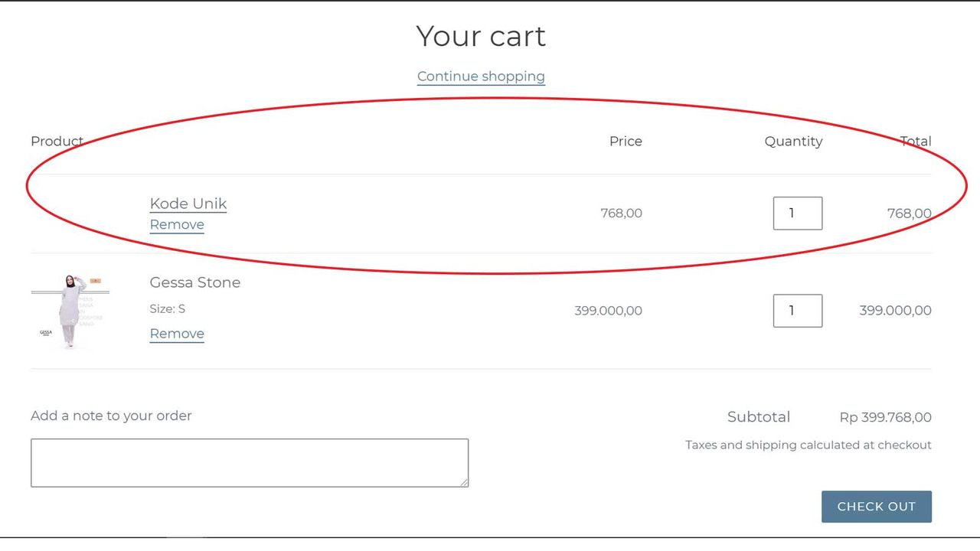Image resolution: width=980 pixels, height=551 pixels.
Task: Click the Total column header
Action: click(916, 141)
